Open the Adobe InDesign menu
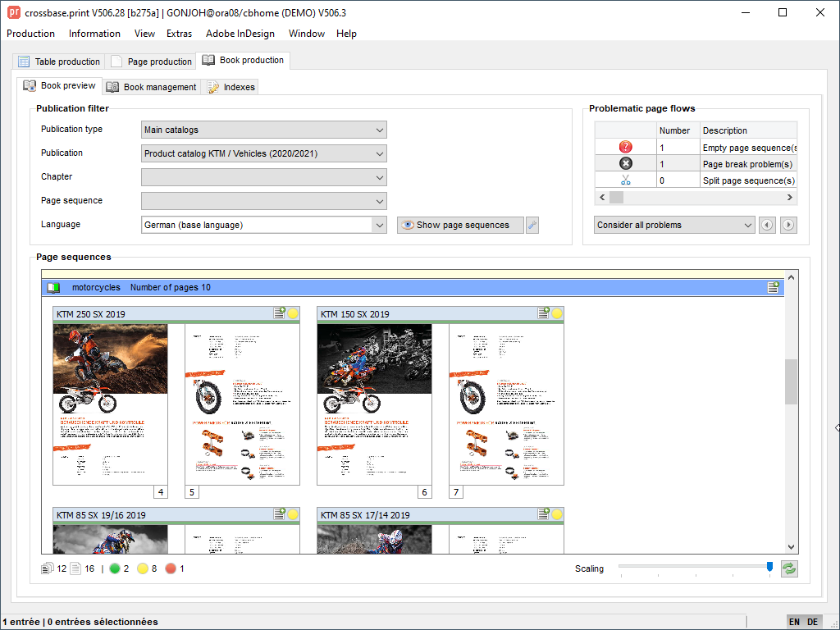Viewport: 840px width, 630px height. (240, 33)
